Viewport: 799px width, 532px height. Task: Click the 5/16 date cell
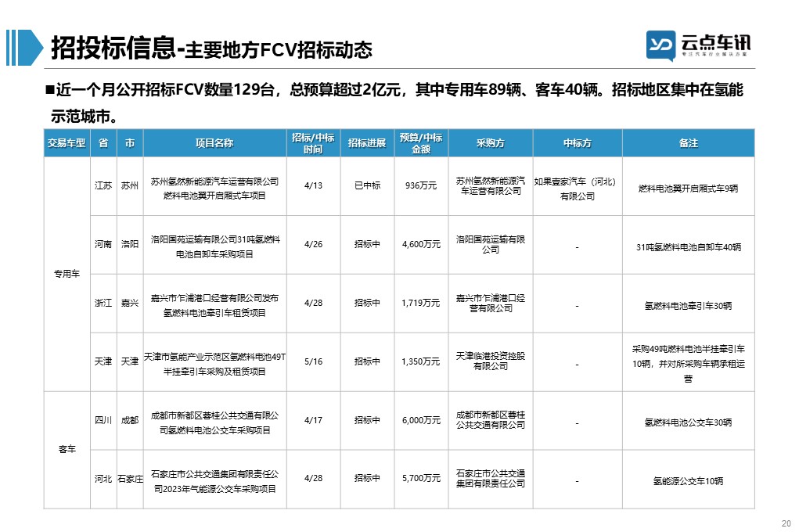point(313,361)
